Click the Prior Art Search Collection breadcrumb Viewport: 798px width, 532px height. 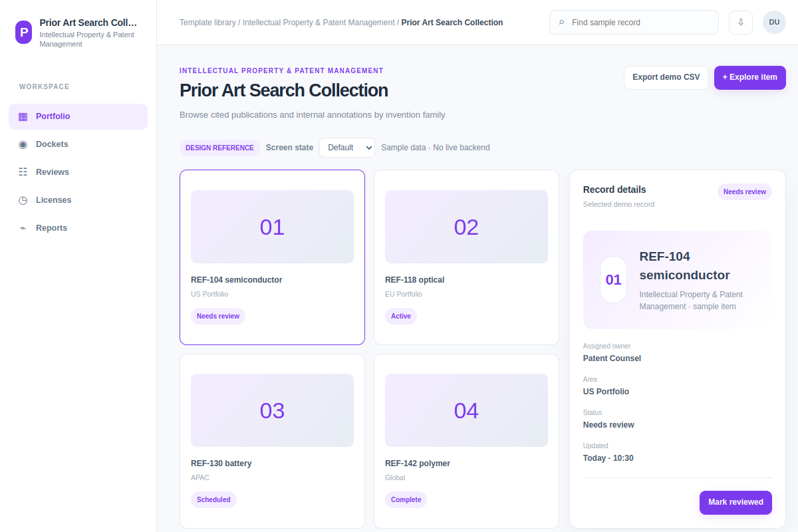pos(452,23)
